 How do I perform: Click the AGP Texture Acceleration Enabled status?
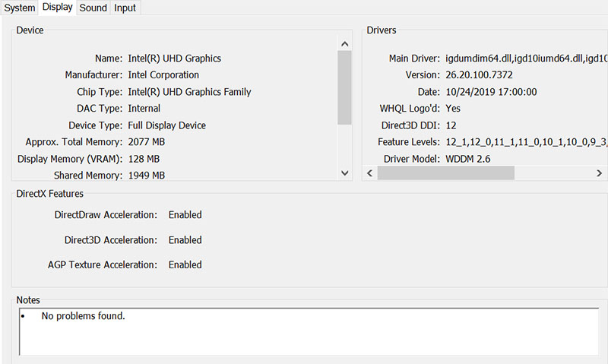coord(185,265)
